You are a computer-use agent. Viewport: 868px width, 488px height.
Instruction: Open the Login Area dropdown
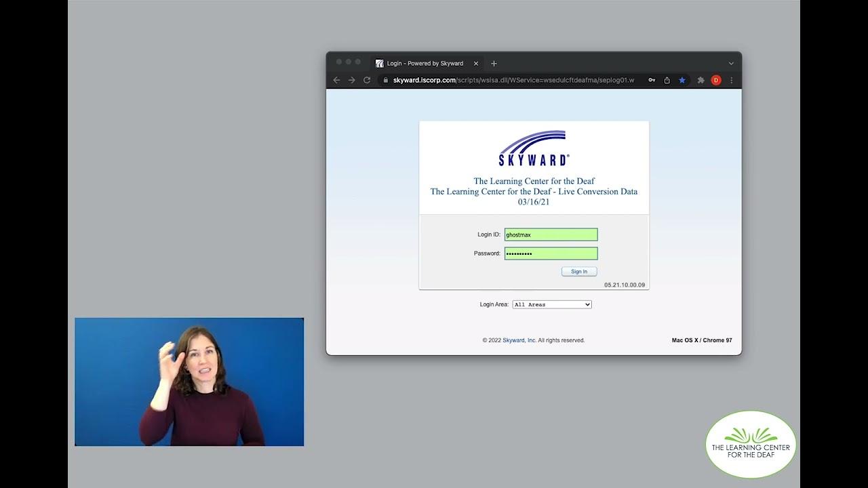click(x=552, y=304)
